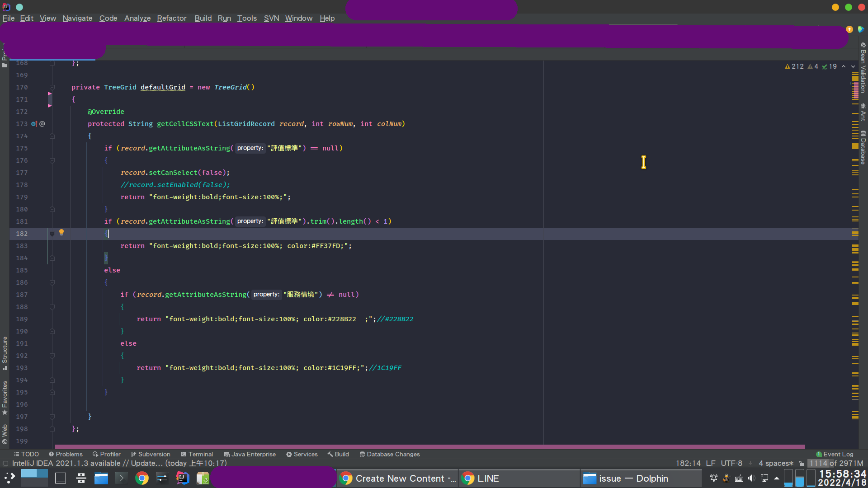
Task: Open the Terminal tool window
Action: (197, 454)
